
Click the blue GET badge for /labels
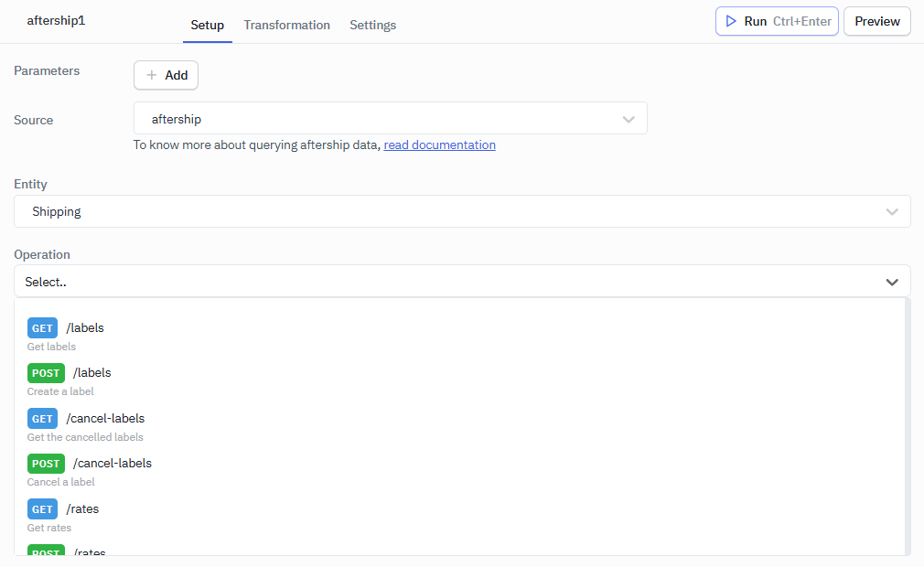point(42,328)
